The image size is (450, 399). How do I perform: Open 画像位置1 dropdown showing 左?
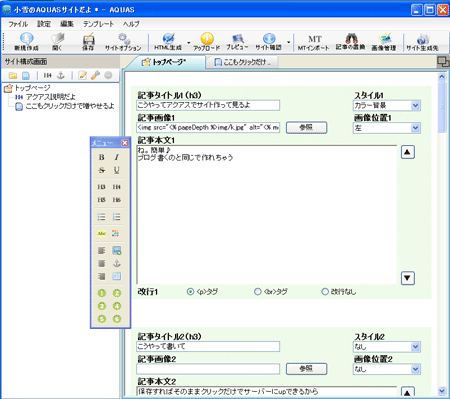coord(387,128)
